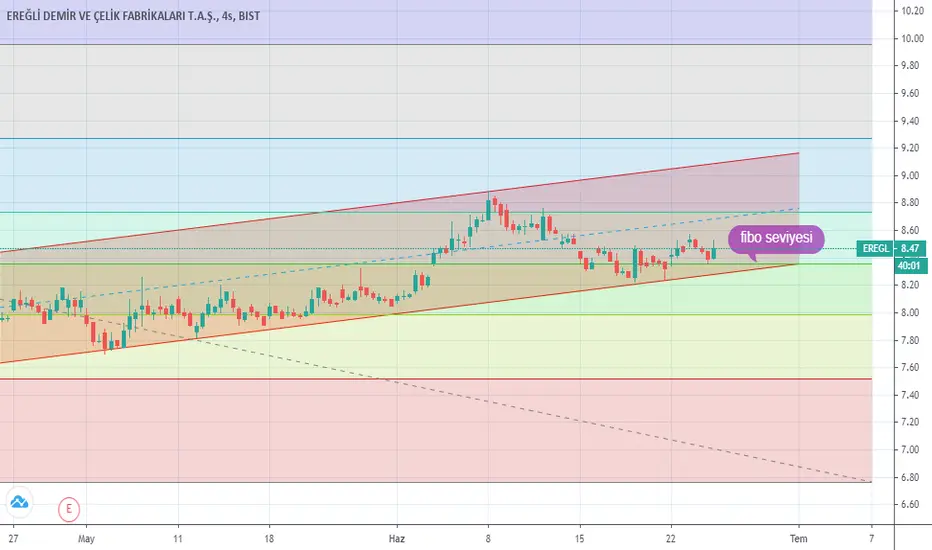
Task: Click the 40:01 countdown timer label
Action: (910, 266)
